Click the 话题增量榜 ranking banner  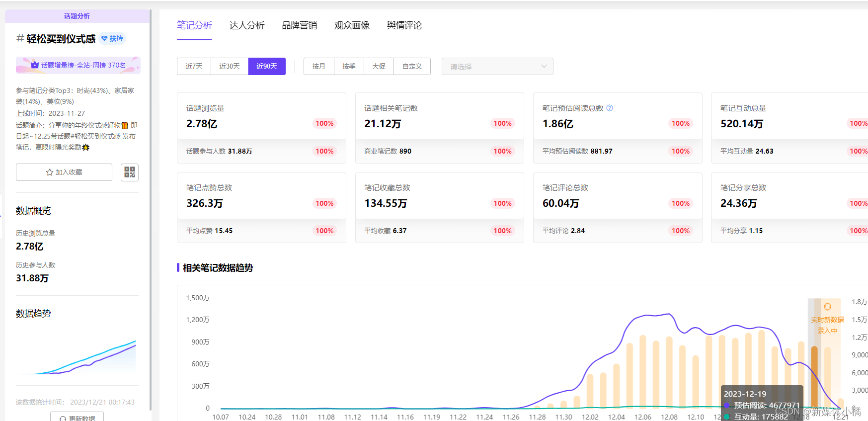pyautogui.click(x=78, y=65)
